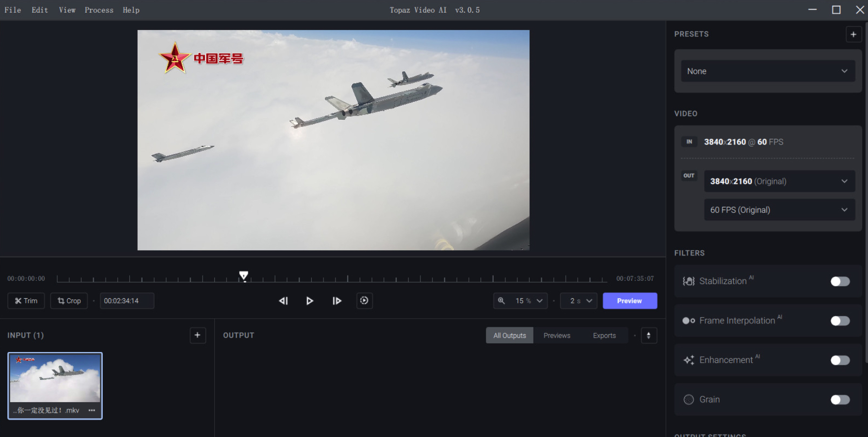
Task: Click the Preview button
Action: (x=629, y=301)
